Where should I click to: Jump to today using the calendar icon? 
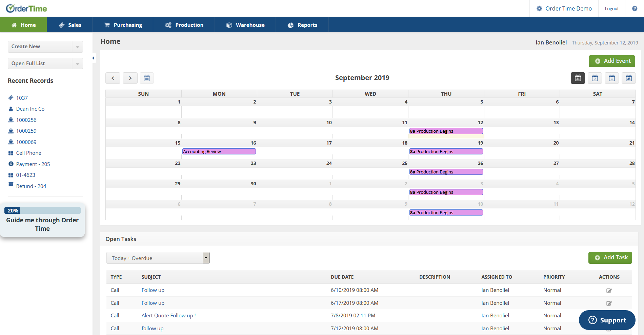pos(147,78)
